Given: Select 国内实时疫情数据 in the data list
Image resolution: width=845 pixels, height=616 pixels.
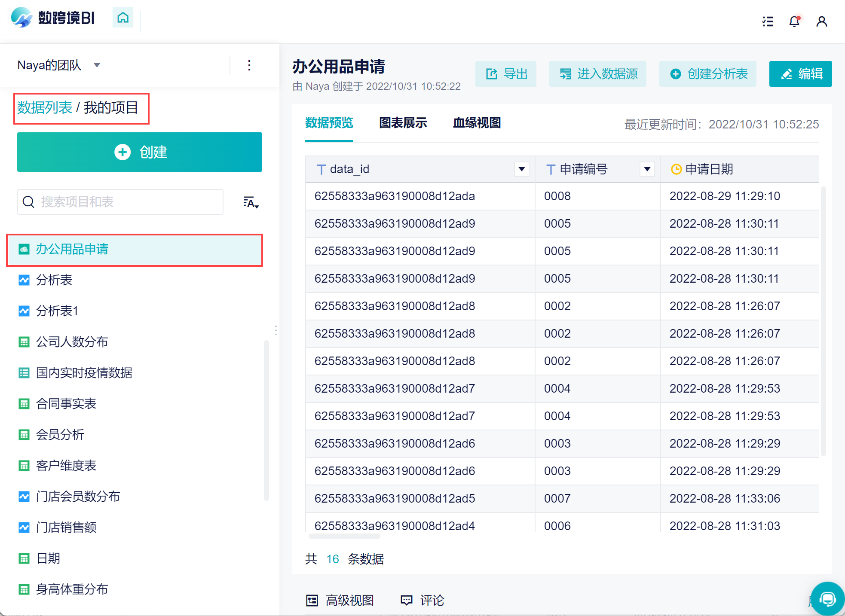Looking at the screenshot, I should (84, 372).
